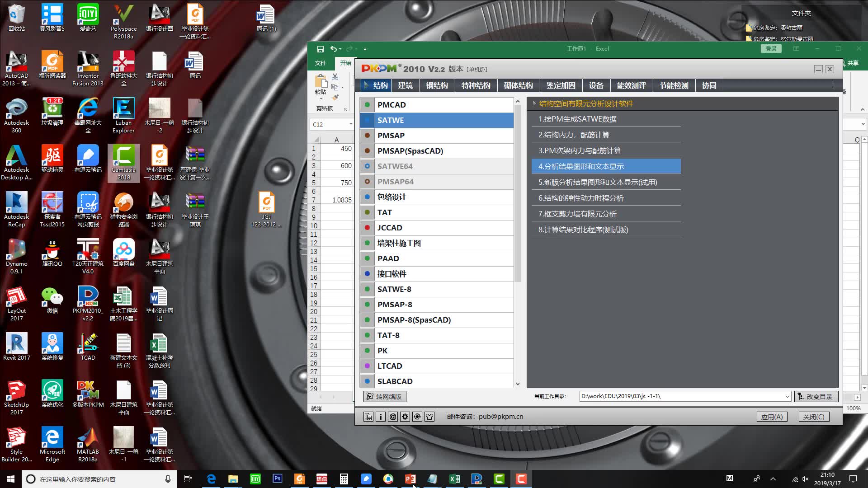The width and height of the screenshot is (868, 488).
Task: Click Excel cut scissors icon
Action: click(x=335, y=77)
